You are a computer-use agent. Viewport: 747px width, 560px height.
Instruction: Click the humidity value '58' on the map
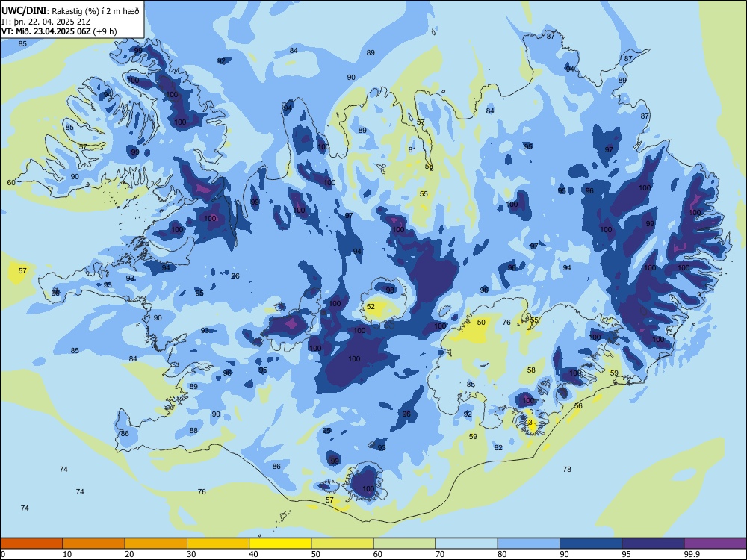[x=531, y=370]
